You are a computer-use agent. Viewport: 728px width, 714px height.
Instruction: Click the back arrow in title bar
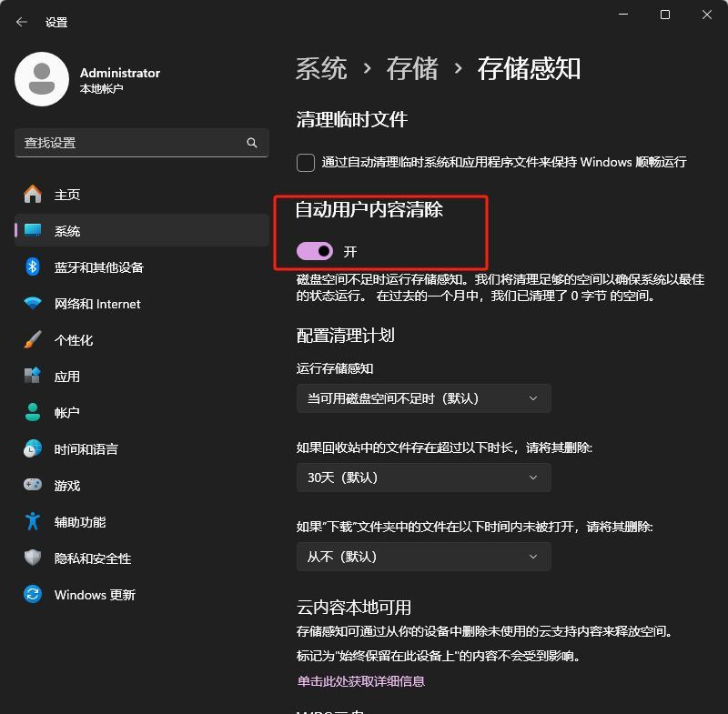(22, 22)
